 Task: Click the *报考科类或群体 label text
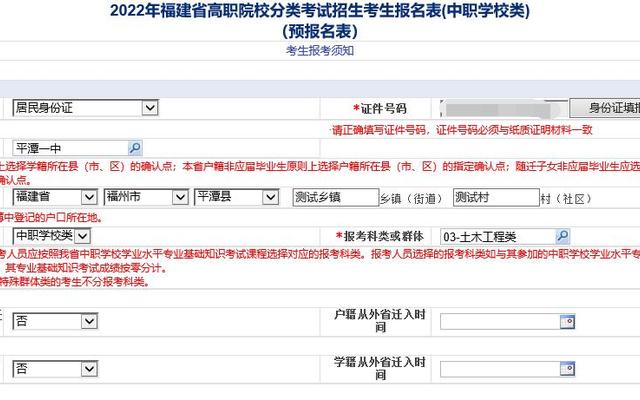pos(380,236)
